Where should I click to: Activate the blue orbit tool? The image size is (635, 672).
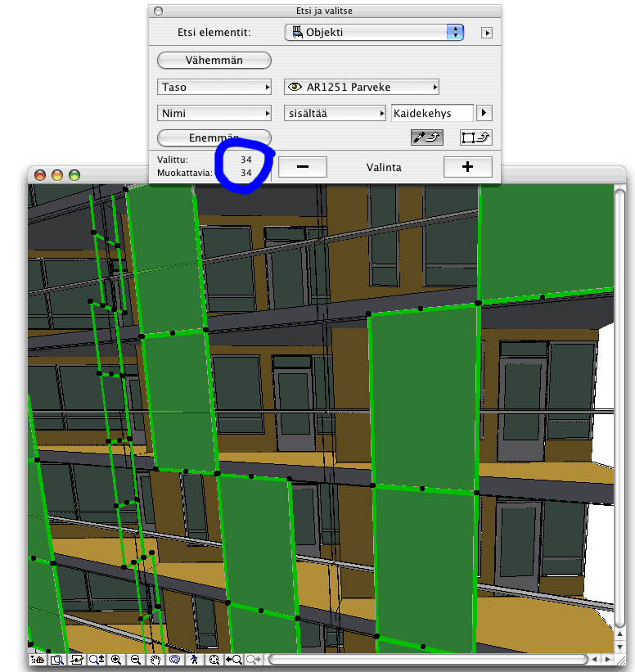pyautogui.click(x=175, y=660)
